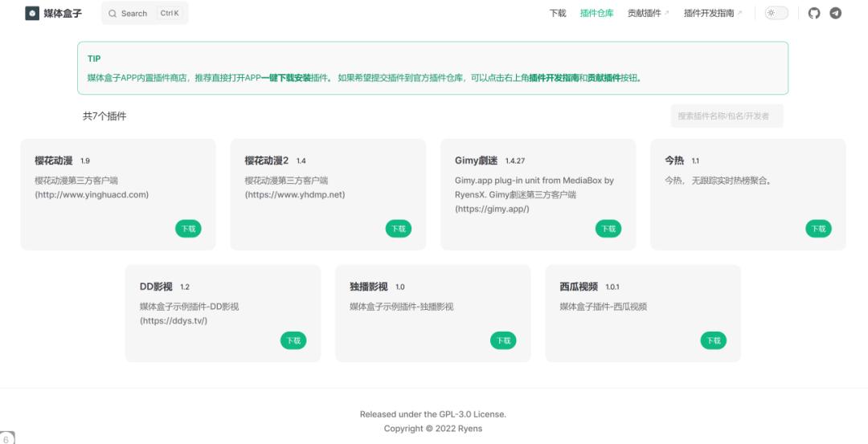Viewport: 868px width, 444px height.
Task: Click the yhdmp.net URL text
Action: (295, 194)
